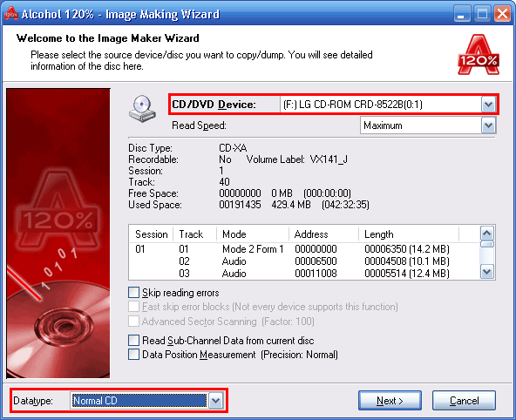Screen dimensions: 516x420
Task: Enable Read Sub-Channel Data from current disc
Action: pyautogui.click(x=133, y=341)
